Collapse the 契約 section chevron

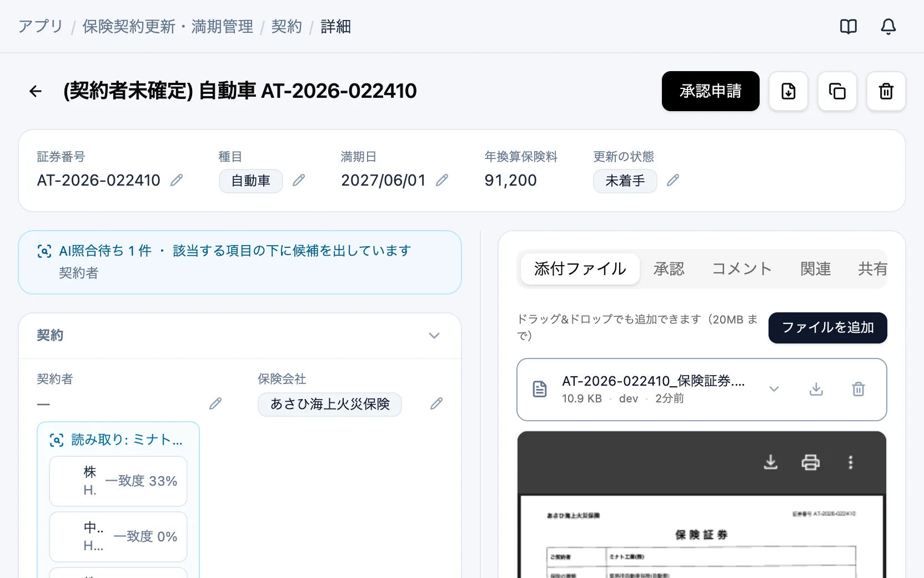pyautogui.click(x=434, y=336)
